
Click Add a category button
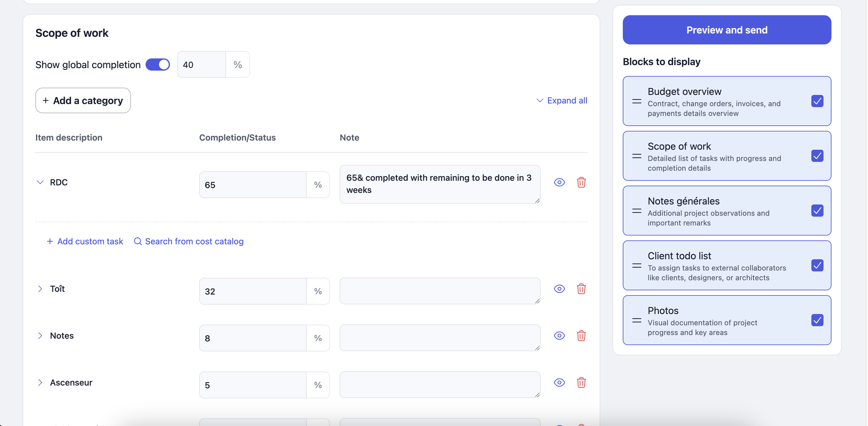[x=83, y=100]
